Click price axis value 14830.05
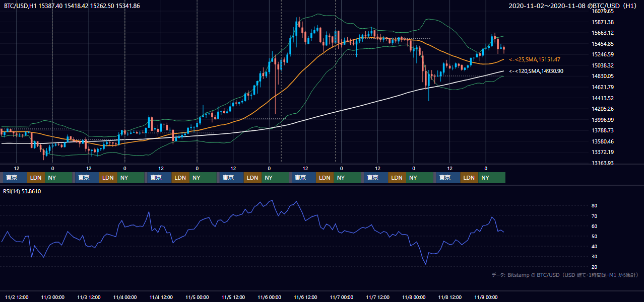 (x=602, y=76)
